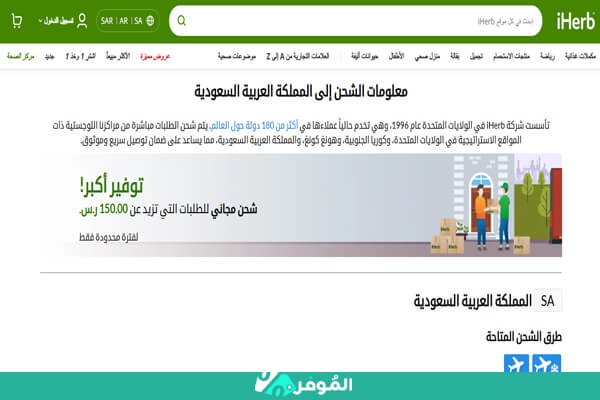Click the تسجيل الدخول sign-in text
This screenshot has width=600, height=400.
click(x=58, y=21)
